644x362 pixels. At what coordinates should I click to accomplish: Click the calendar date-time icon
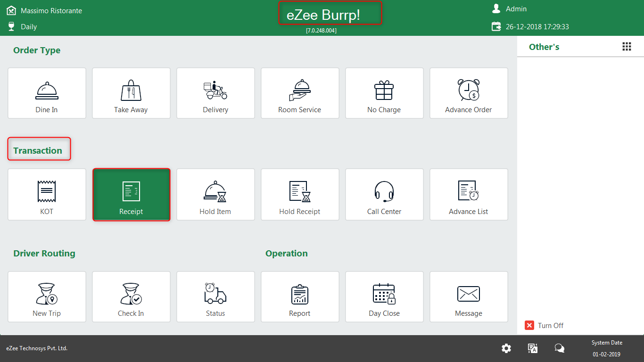pos(496,26)
